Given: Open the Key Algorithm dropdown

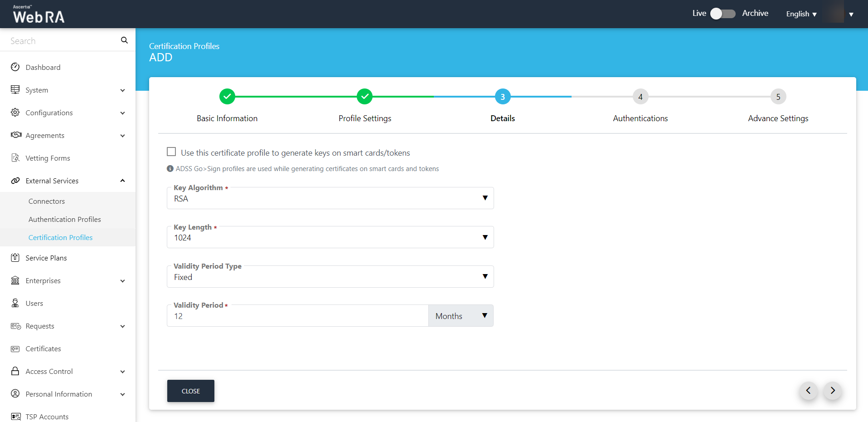Looking at the screenshot, I should point(330,198).
